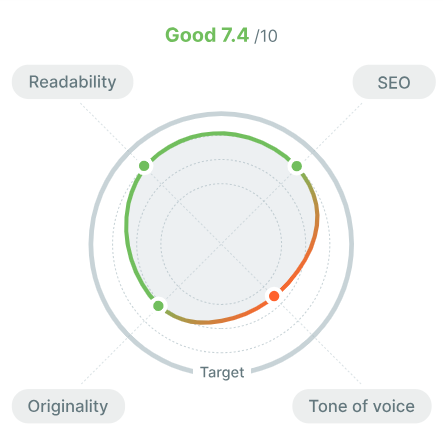Click the dashed axis line above Tone of voice
Viewport: 443px width, 444px height.
click(338, 362)
